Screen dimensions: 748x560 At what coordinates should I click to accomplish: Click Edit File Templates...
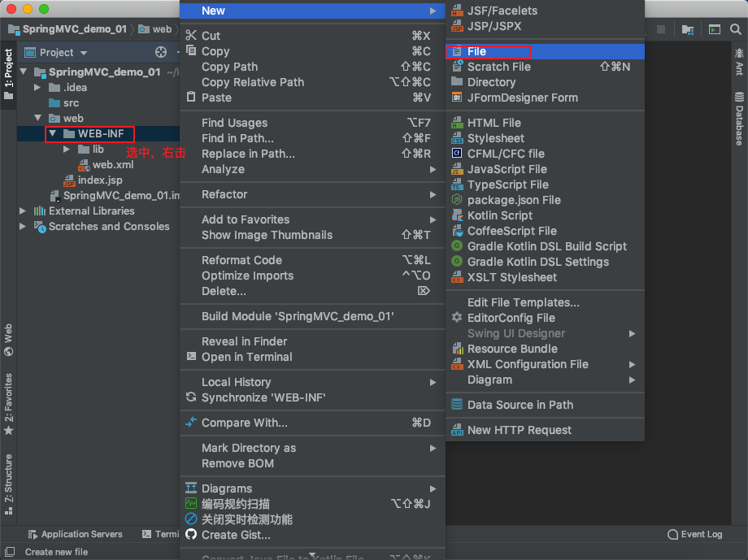[546, 302]
